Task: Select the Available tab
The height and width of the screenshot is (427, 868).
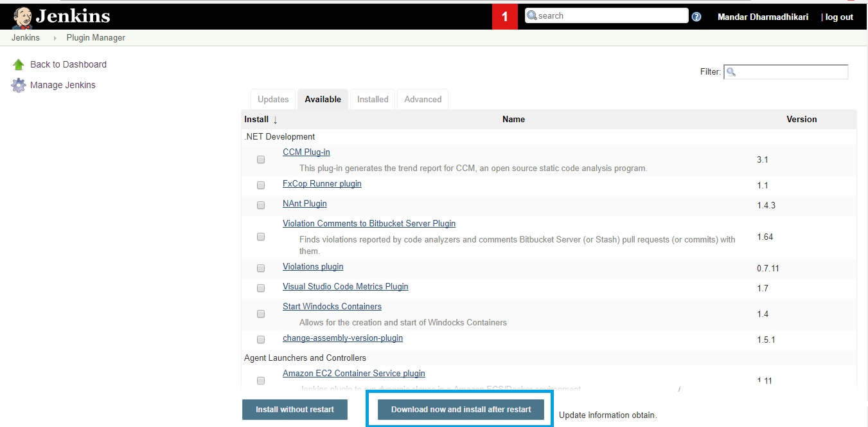Action: point(323,99)
